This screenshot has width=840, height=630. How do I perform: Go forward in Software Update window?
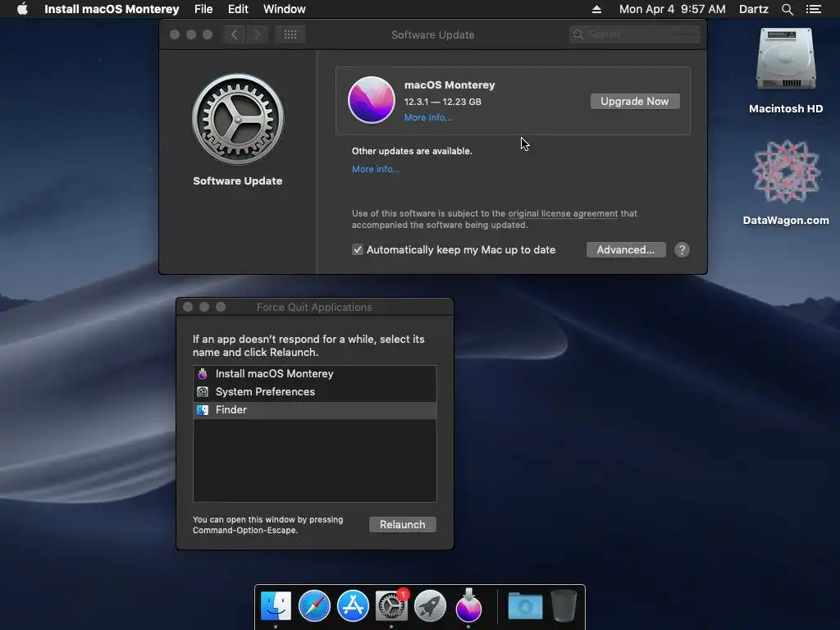257,34
